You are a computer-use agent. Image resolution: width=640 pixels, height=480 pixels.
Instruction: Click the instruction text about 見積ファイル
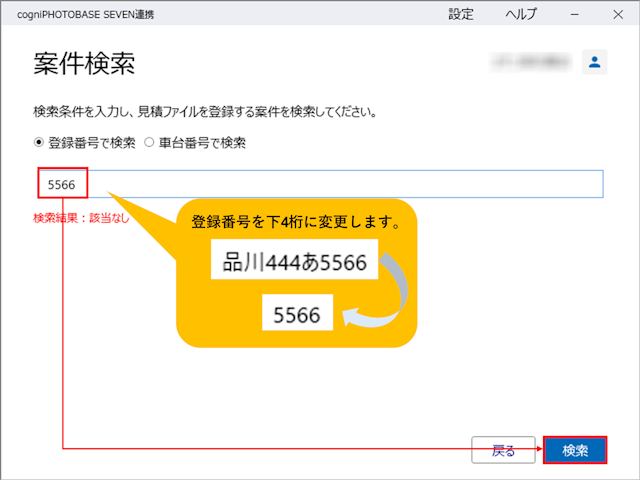[x=205, y=112]
